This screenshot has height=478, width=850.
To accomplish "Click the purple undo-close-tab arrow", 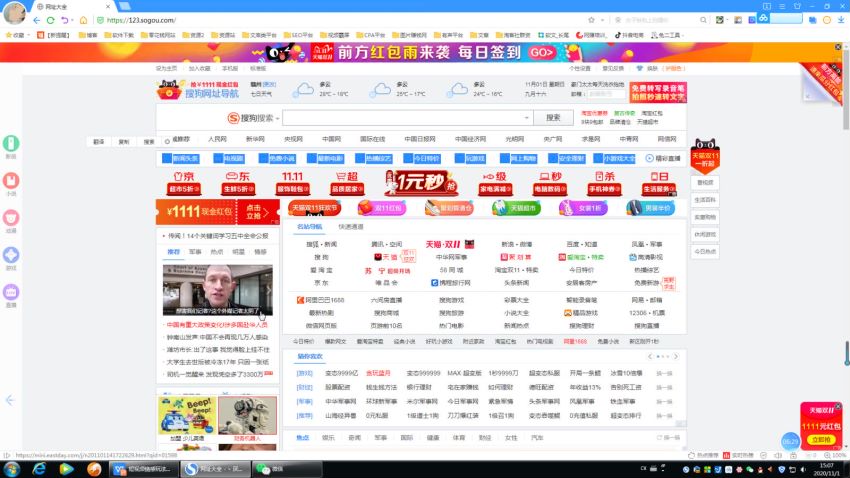I will (64, 20).
